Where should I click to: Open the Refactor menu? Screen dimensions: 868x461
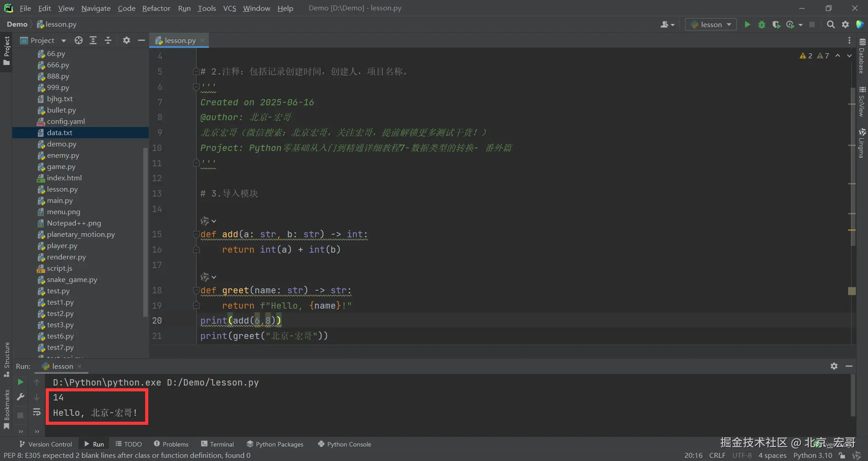(156, 8)
